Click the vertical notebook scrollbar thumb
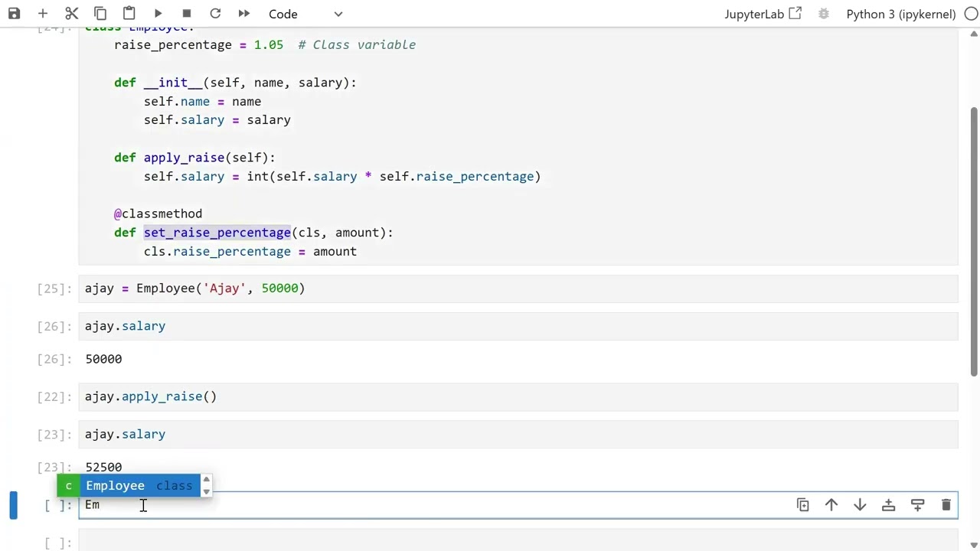 coord(974,241)
